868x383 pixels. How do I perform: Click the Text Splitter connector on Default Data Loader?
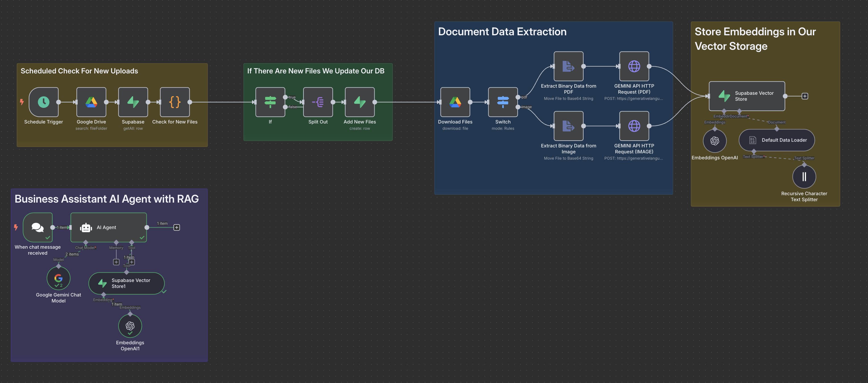point(754,152)
